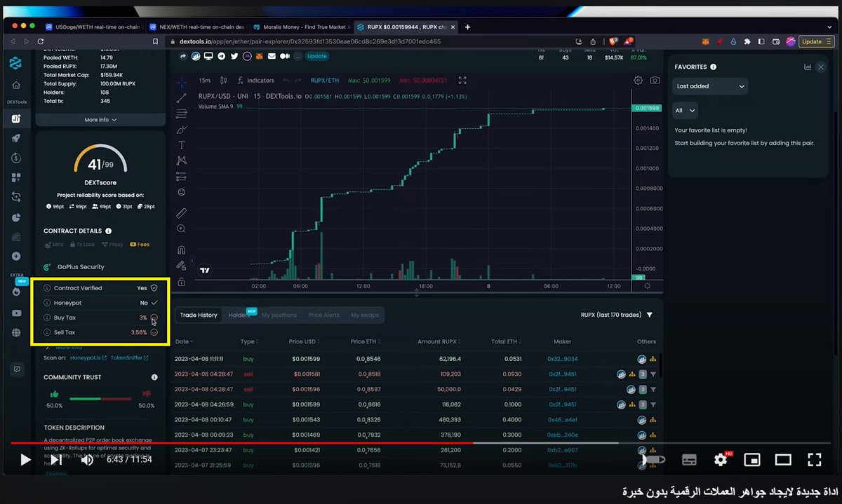Image resolution: width=842 pixels, height=504 pixels.
Task: Select the trend line drawing tool
Action: coord(181,98)
